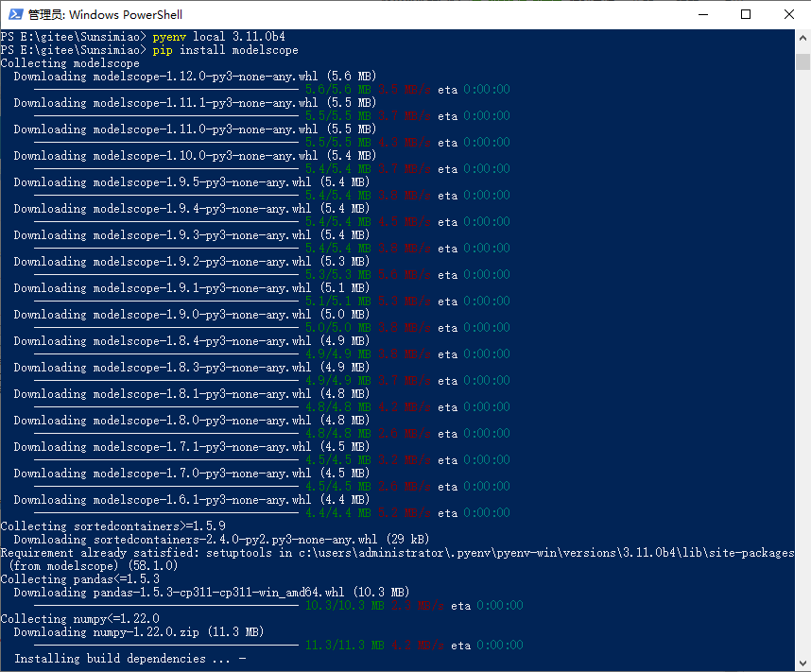This screenshot has height=672, width=811.
Task: Click the scrollbar down arrow
Action: coord(802,663)
